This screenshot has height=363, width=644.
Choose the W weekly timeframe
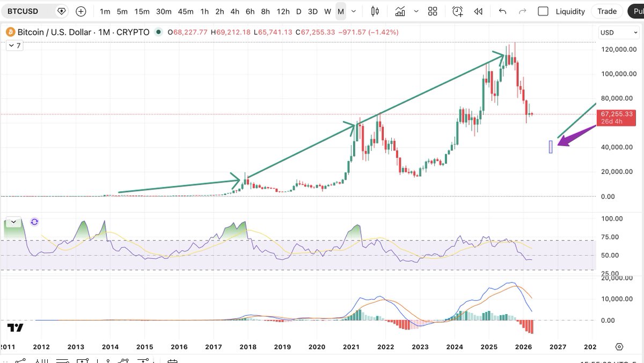(327, 11)
